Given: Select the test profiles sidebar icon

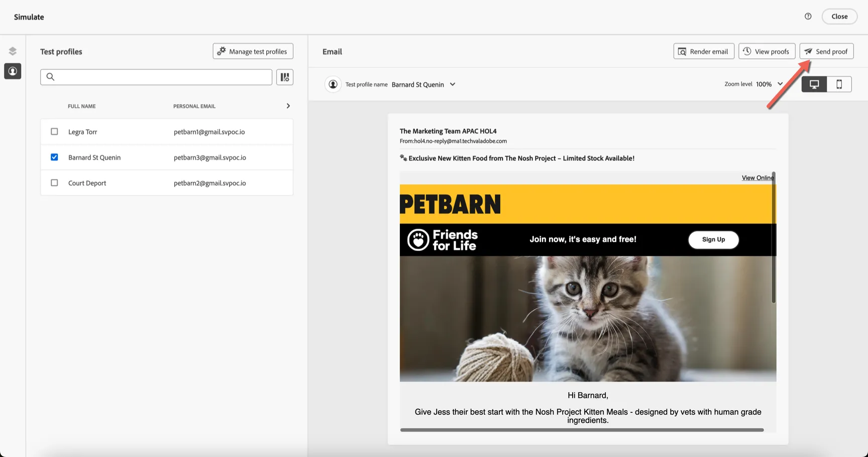Looking at the screenshot, I should [x=13, y=71].
